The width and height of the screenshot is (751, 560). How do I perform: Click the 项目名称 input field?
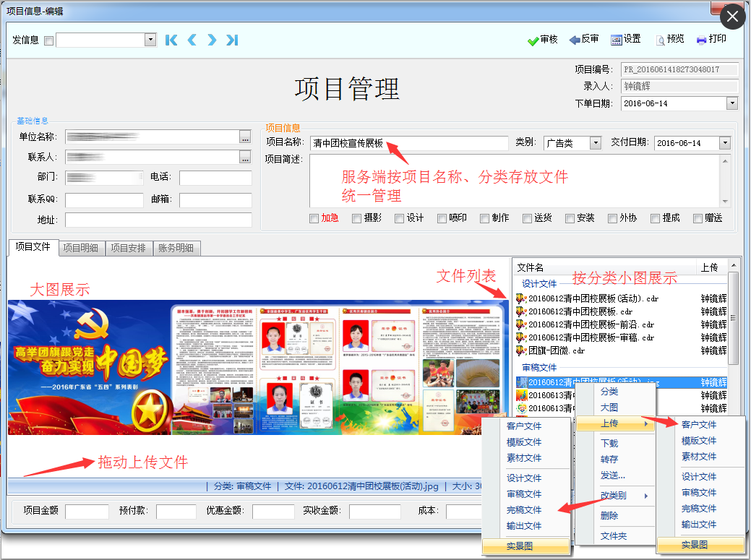click(x=408, y=143)
